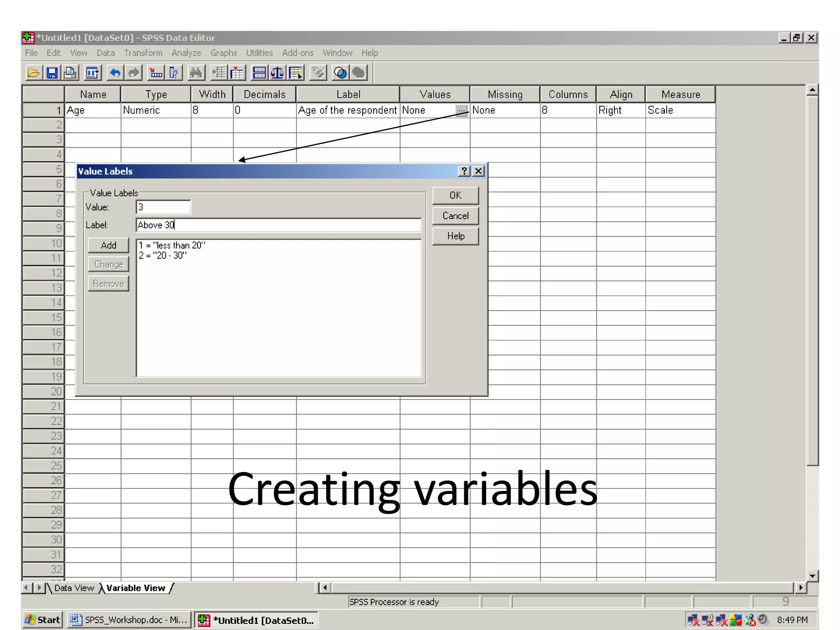This screenshot has width=840, height=630.
Task: Click the Age name cell
Action: click(x=93, y=110)
